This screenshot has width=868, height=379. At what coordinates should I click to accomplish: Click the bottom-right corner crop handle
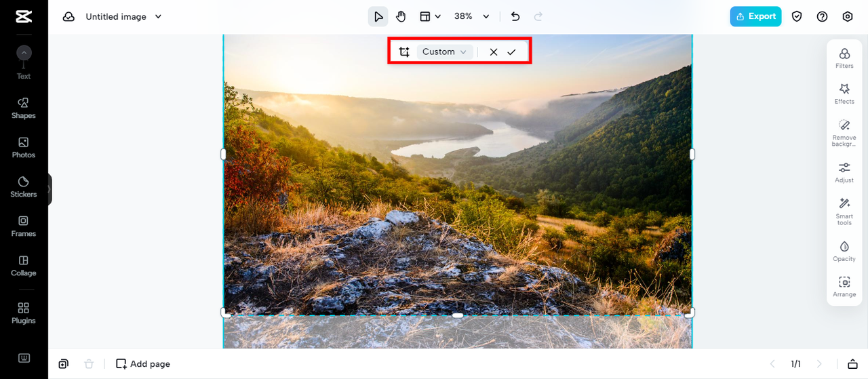pyautogui.click(x=690, y=313)
